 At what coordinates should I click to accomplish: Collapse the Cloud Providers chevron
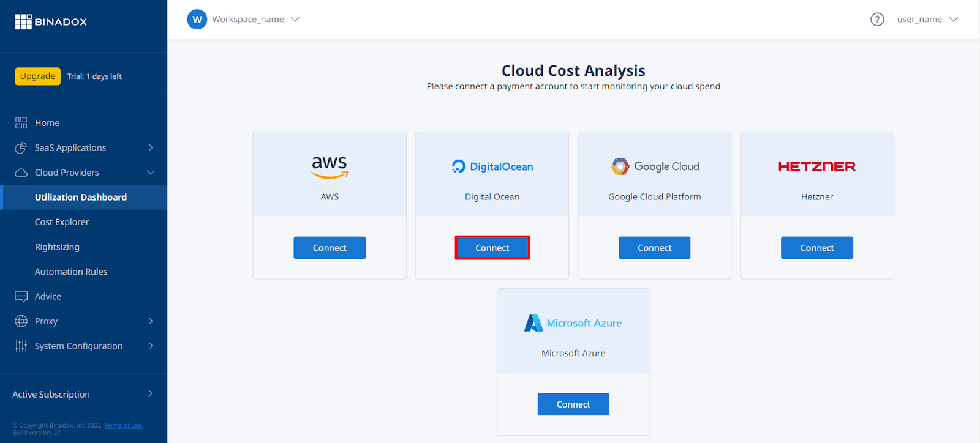(151, 173)
